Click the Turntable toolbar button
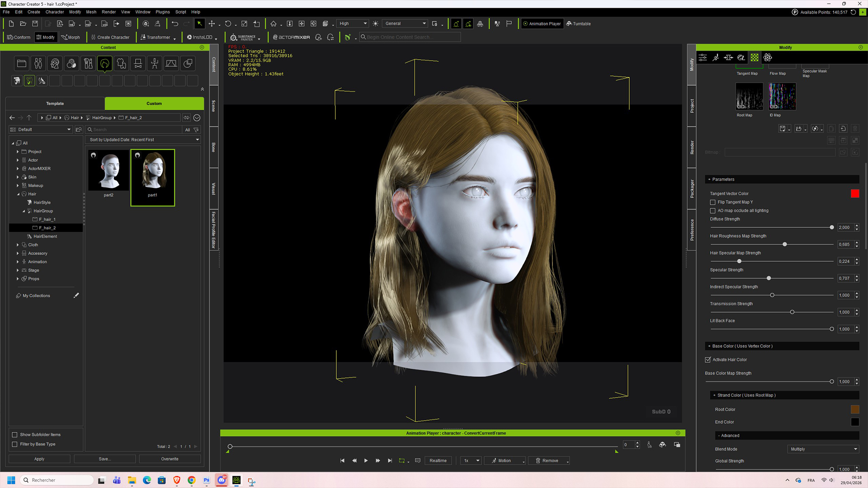 pyautogui.click(x=579, y=23)
